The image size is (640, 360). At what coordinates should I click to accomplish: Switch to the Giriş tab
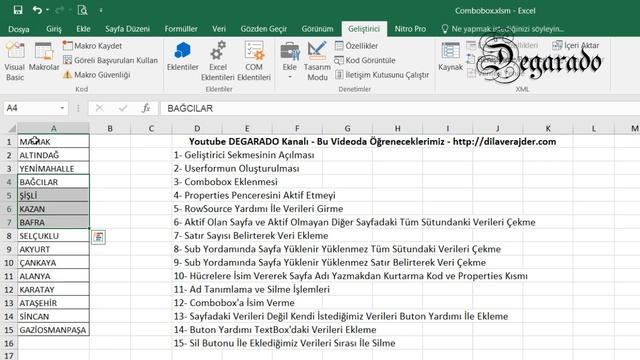point(54,29)
